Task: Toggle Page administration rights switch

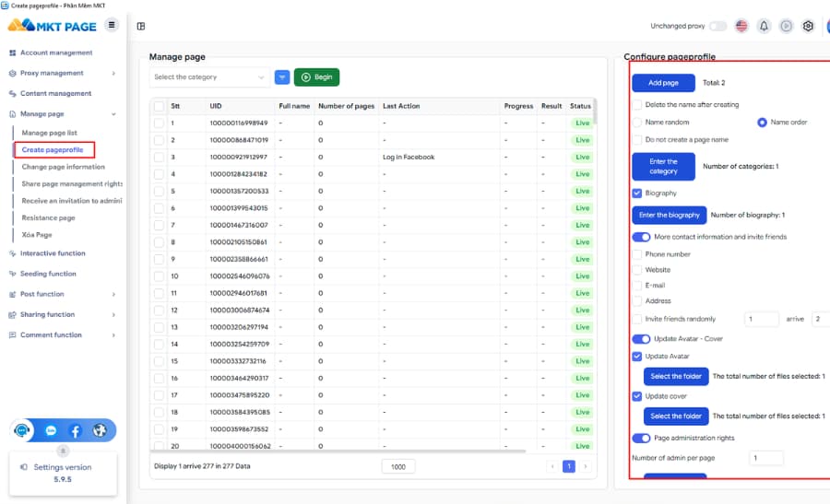Action: pyautogui.click(x=641, y=438)
